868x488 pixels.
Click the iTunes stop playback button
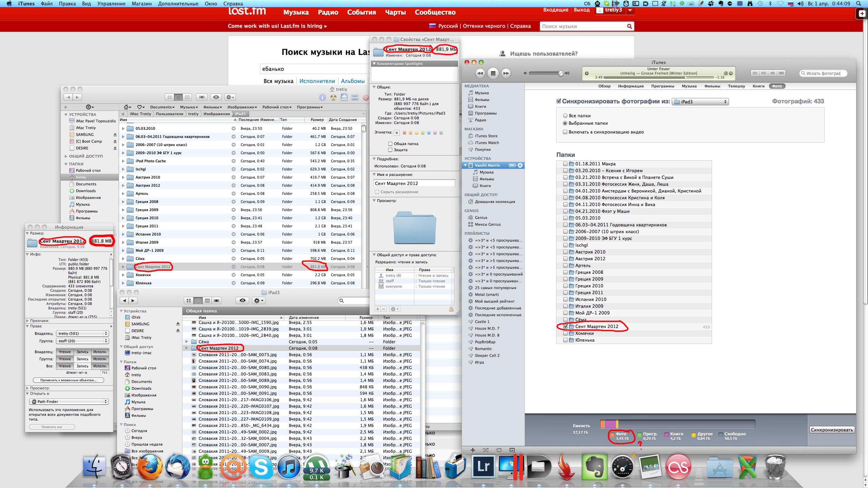click(493, 73)
